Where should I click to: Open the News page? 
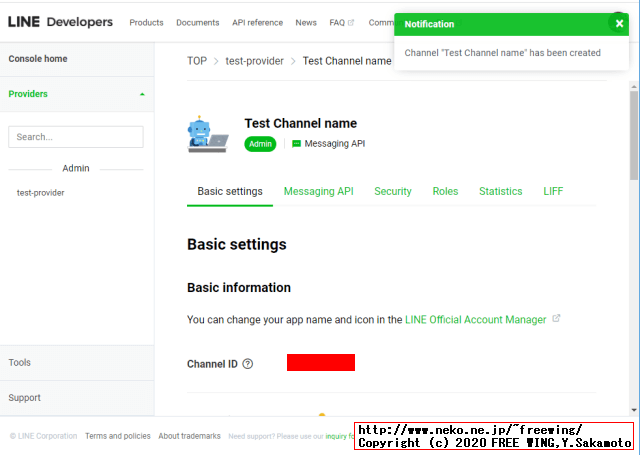(x=306, y=23)
